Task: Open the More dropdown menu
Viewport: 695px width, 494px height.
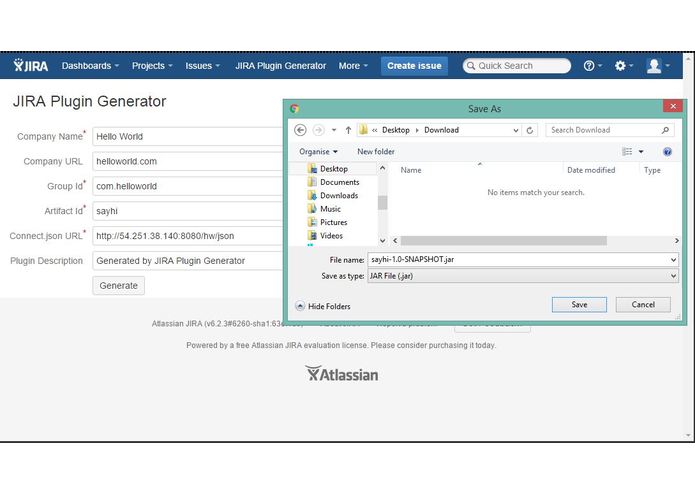Action: click(x=353, y=66)
